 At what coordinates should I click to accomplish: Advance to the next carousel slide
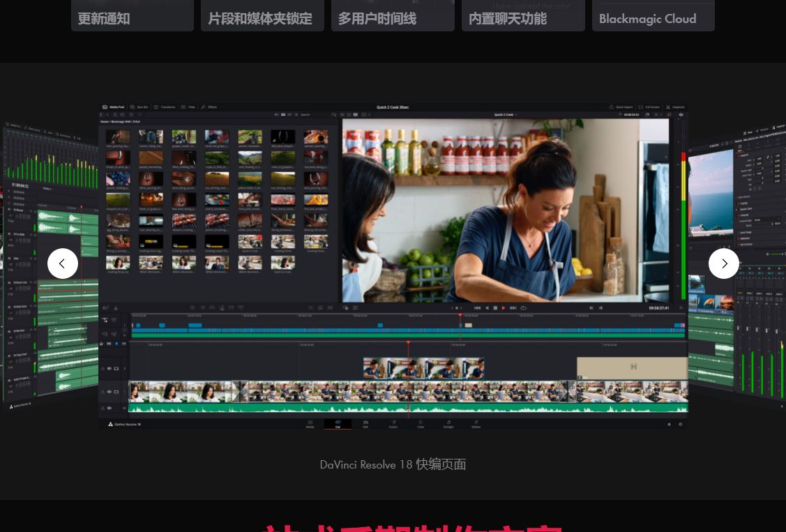(724, 264)
